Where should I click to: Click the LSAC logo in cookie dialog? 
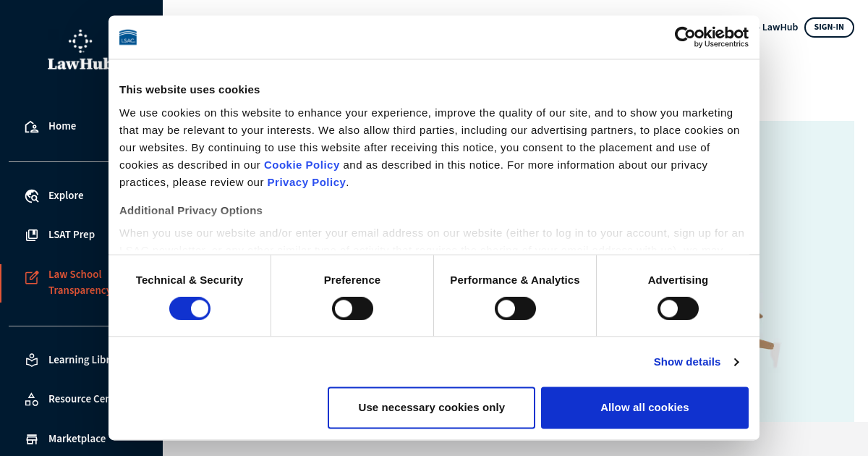128,38
